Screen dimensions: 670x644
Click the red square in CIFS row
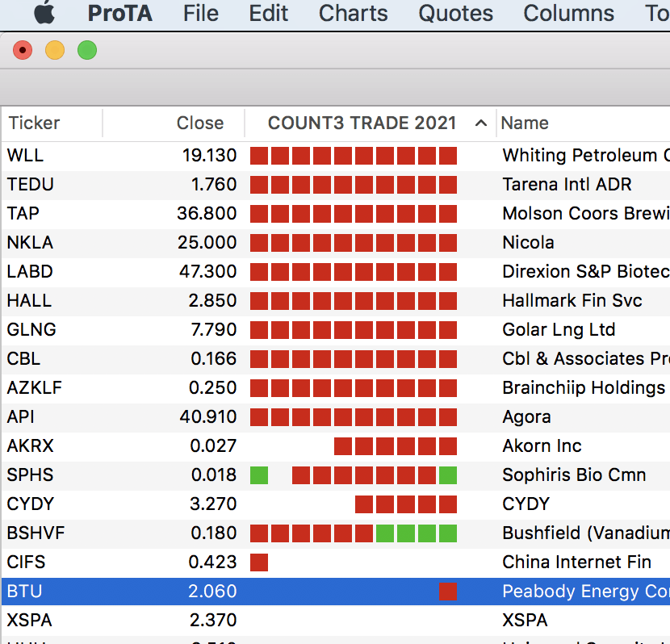pyautogui.click(x=259, y=562)
